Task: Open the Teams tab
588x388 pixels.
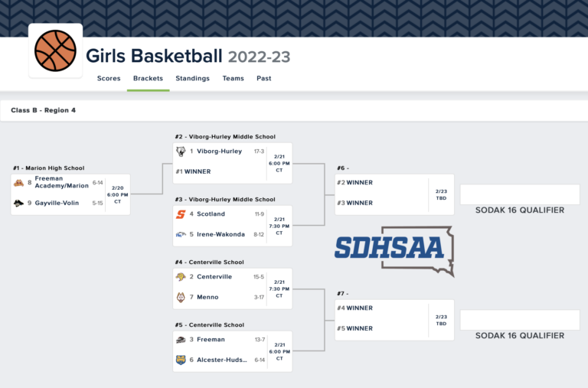Action: 233,78
